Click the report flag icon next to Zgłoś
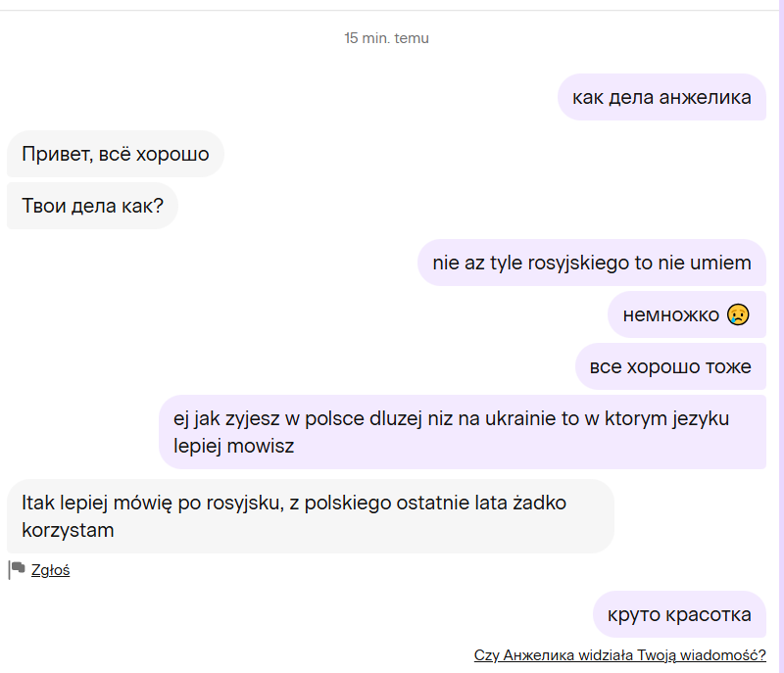 pyautogui.click(x=17, y=569)
